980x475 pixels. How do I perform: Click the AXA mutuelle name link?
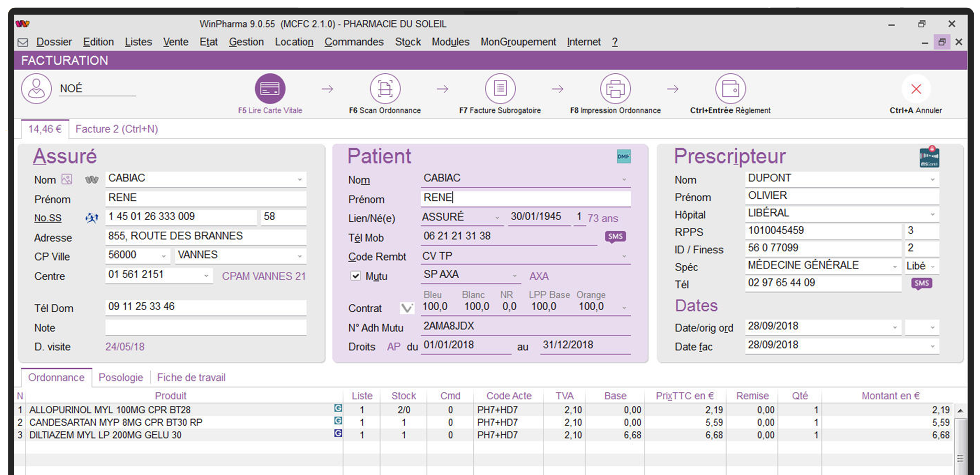point(539,276)
